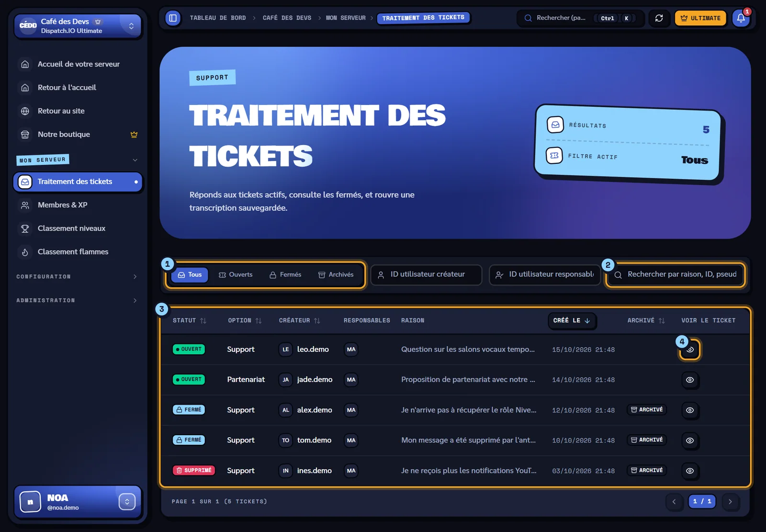Sort tickets by Créé le column
Screen dimensions: 766x532
pos(572,320)
